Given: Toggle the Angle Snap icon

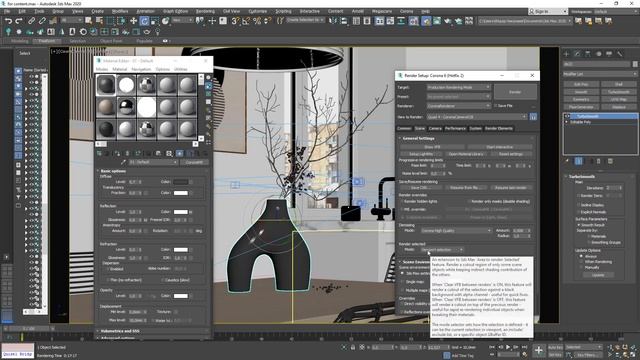Looking at the screenshot, I should point(246,20).
